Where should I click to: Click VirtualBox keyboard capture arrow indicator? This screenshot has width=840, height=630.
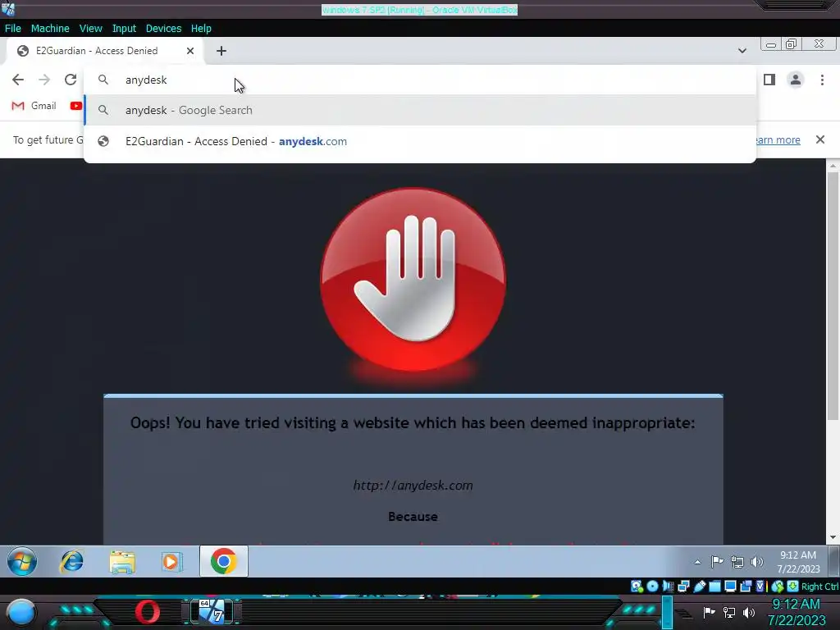[793, 587]
